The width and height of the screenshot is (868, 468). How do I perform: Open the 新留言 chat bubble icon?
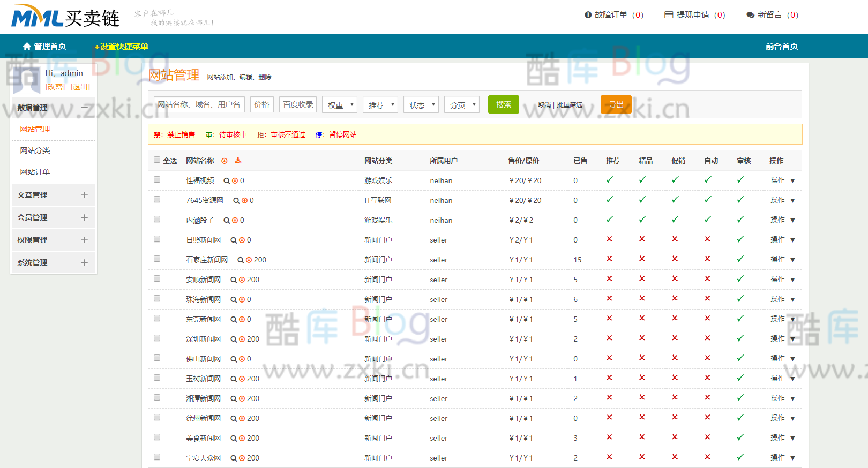[750, 15]
